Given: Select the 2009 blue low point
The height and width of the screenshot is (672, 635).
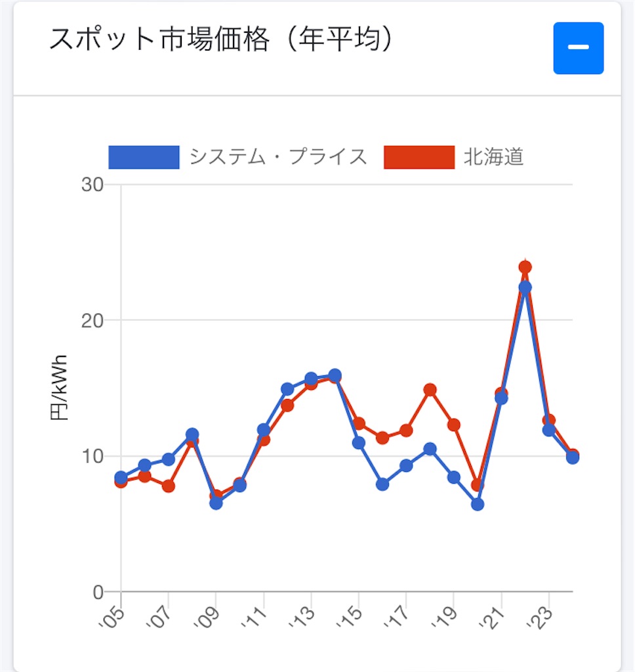Looking at the screenshot, I should (x=215, y=504).
